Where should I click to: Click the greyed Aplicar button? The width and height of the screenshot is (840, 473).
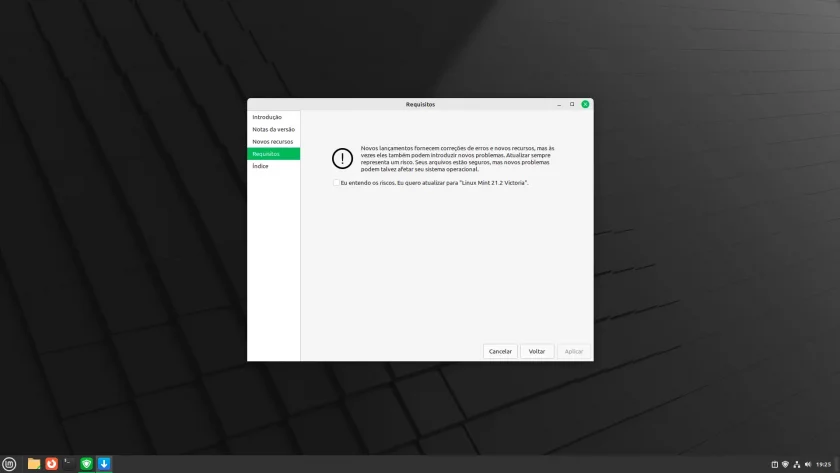574,351
